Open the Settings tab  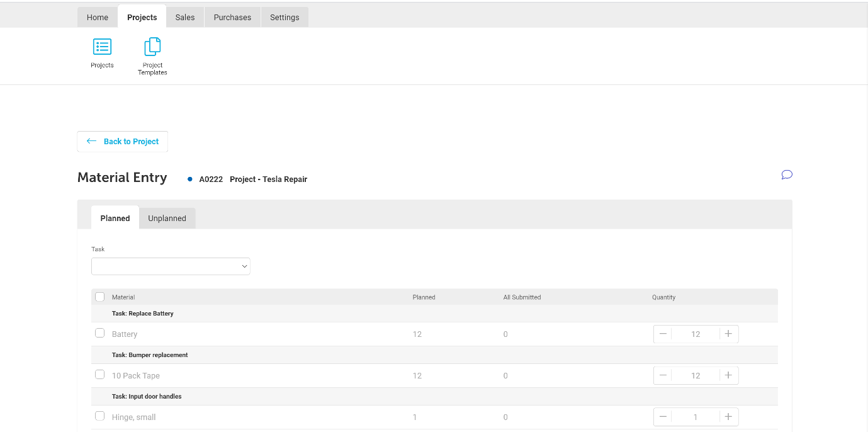tap(285, 18)
